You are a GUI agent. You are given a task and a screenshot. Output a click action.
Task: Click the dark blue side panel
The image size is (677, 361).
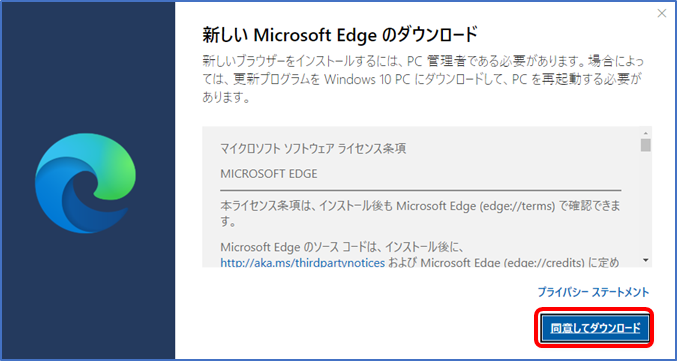click(x=88, y=180)
